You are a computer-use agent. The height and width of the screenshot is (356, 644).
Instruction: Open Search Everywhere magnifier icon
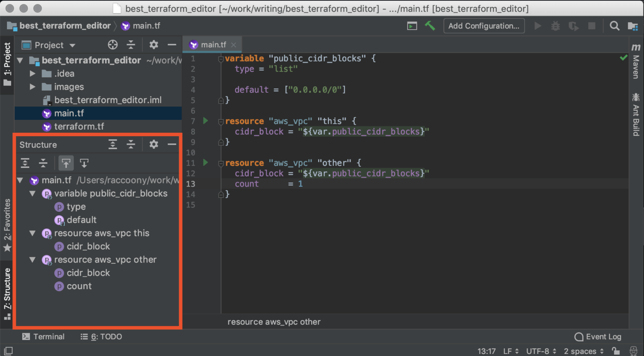615,26
